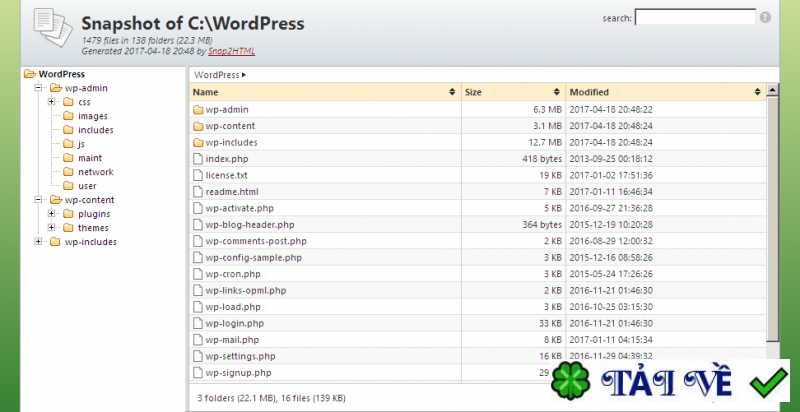Image resolution: width=800 pixels, height=412 pixels.
Task: Select the network folder in tree
Action: point(95,172)
